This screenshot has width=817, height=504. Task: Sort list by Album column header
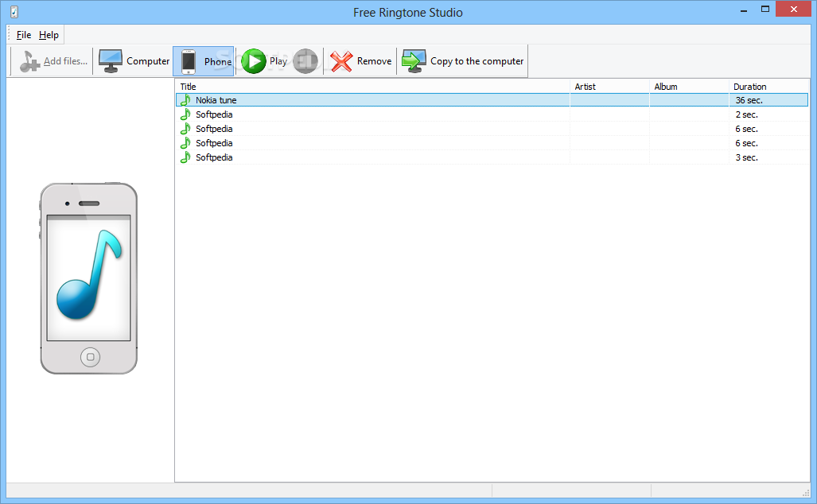pyautogui.click(x=666, y=87)
